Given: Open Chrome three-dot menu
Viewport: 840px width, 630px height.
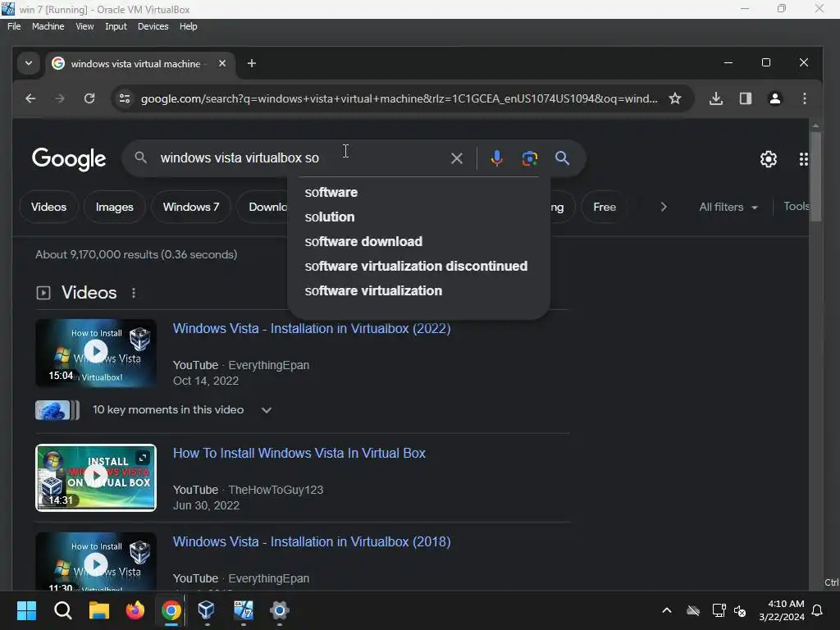Looking at the screenshot, I should coord(804,98).
